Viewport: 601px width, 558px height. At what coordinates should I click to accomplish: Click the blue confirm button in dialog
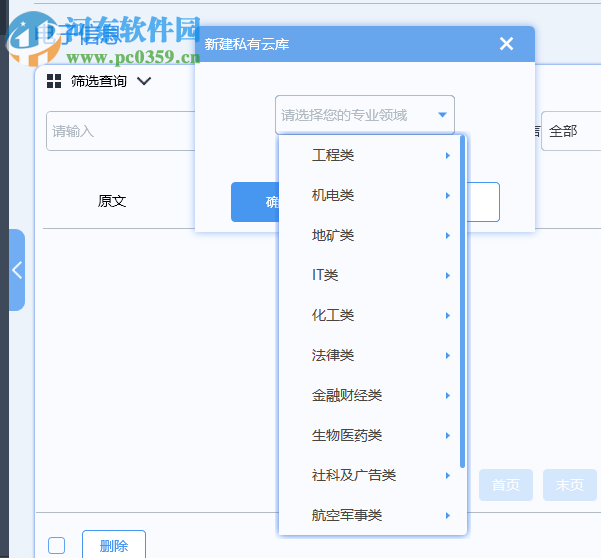point(255,202)
